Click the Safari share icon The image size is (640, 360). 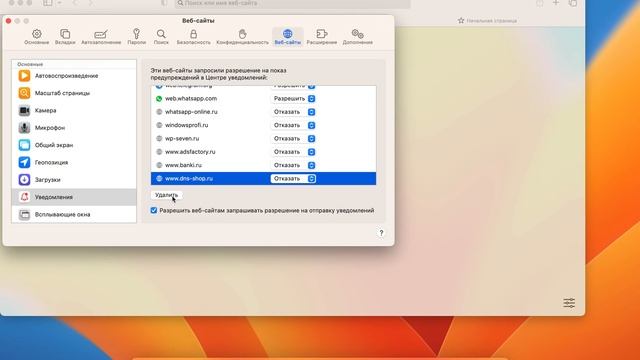[x=540, y=3]
